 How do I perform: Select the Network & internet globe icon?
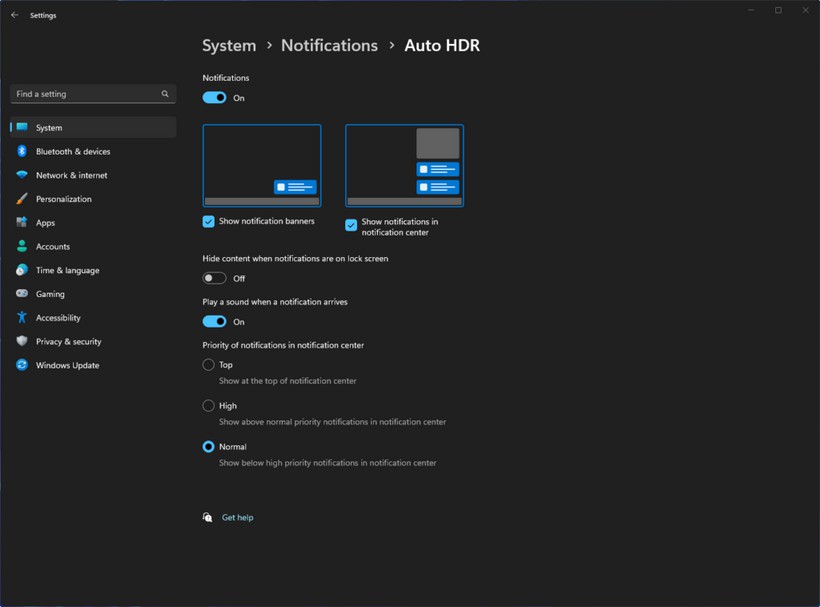point(22,175)
